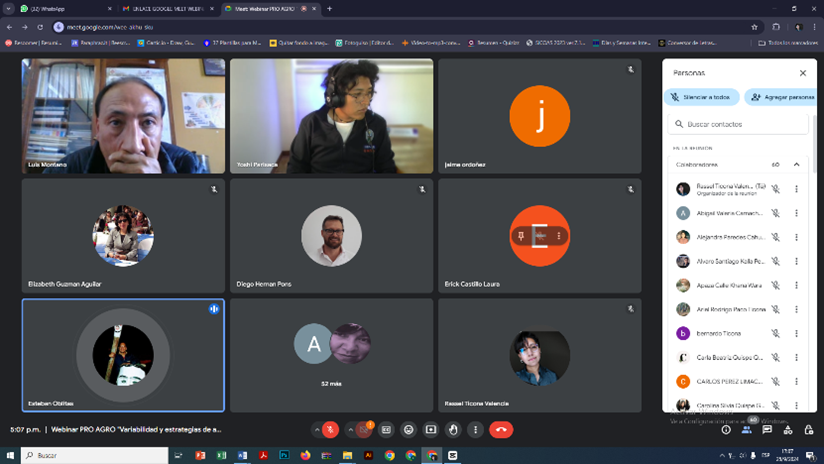Click Silenciar a todos button
This screenshot has height=464, width=824.
coord(702,97)
